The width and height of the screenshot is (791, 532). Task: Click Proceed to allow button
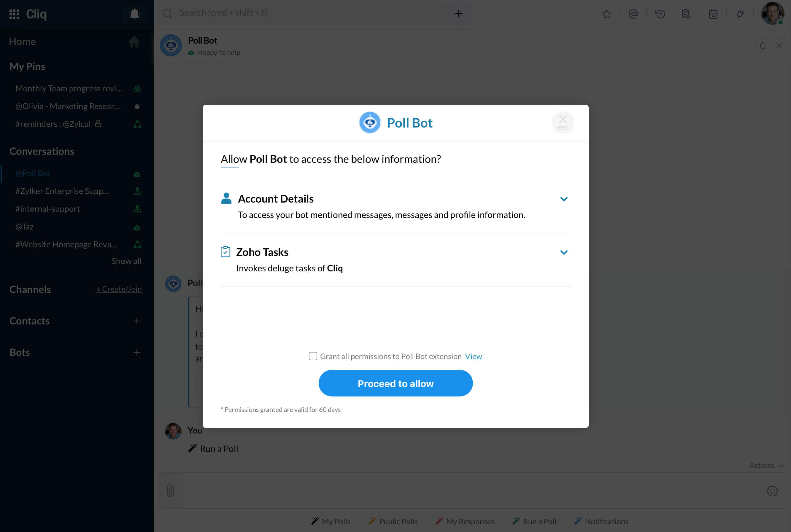coord(396,383)
